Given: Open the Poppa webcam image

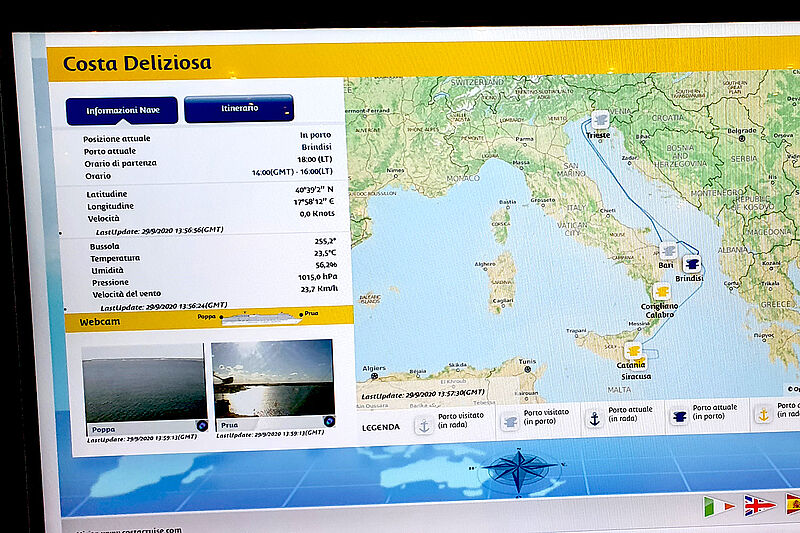Looking at the screenshot, I should (144, 383).
